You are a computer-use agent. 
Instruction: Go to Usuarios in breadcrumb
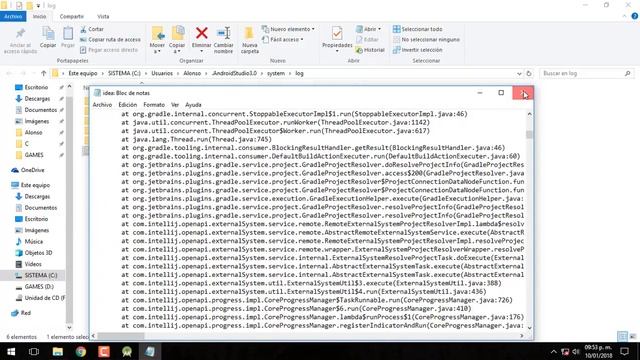tap(162, 73)
